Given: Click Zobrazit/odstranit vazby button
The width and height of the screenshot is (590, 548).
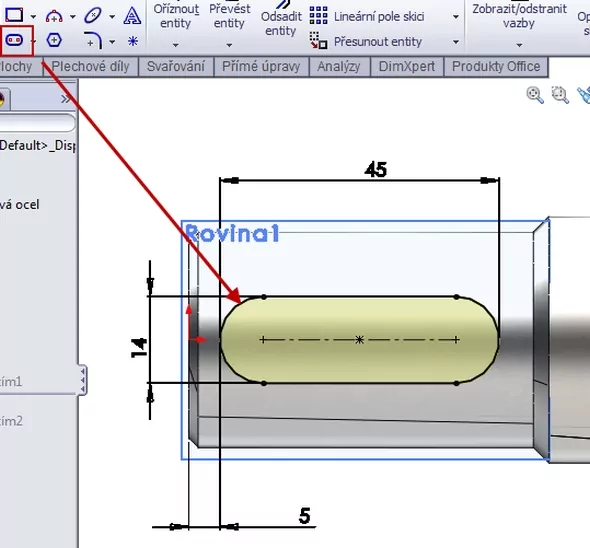Looking at the screenshot, I should (519, 16).
